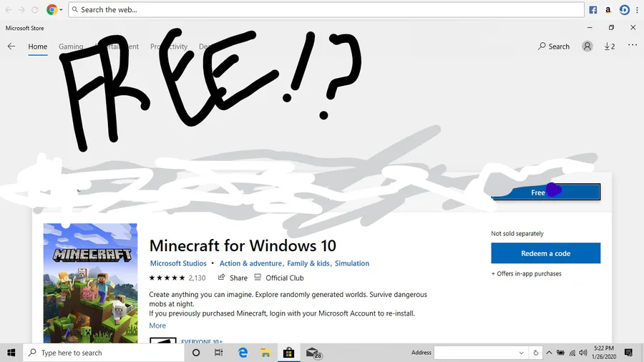644x362 pixels.
Task: Open the Amazon toolbar icon
Action: (x=608, y=10)
